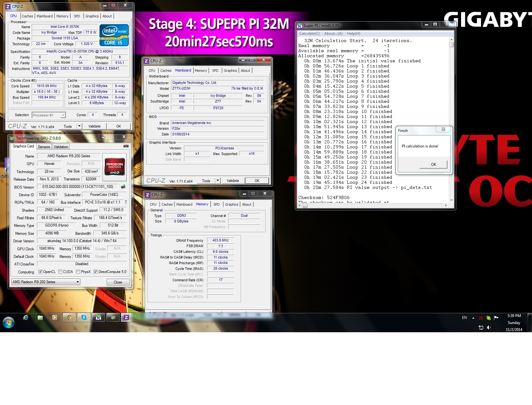
Task: Click Bus Interface question mark in GPU-Z
Action: pos(125,202)
